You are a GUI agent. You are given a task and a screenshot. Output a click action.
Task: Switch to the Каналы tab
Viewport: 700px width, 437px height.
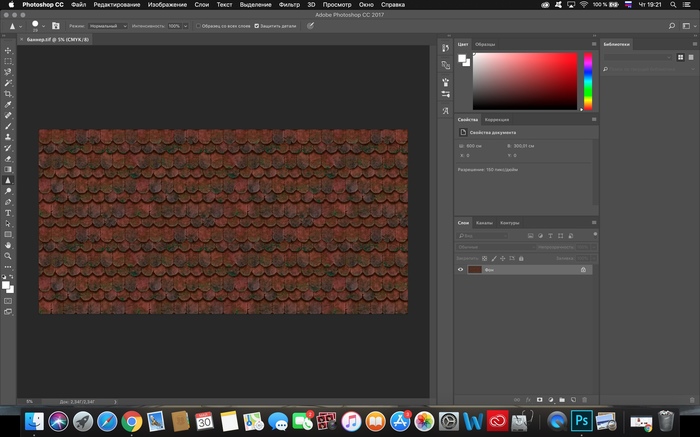[x=484, y=222]
